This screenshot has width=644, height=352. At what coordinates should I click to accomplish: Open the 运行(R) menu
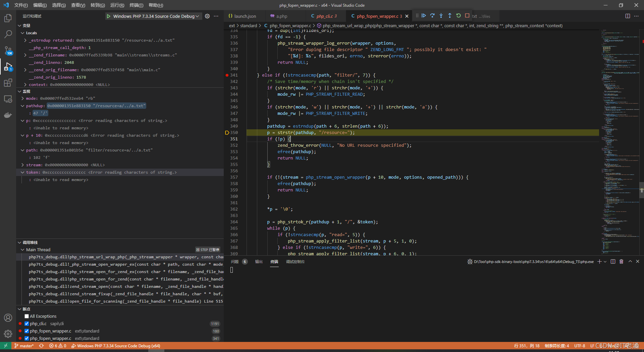pos(117,5)
